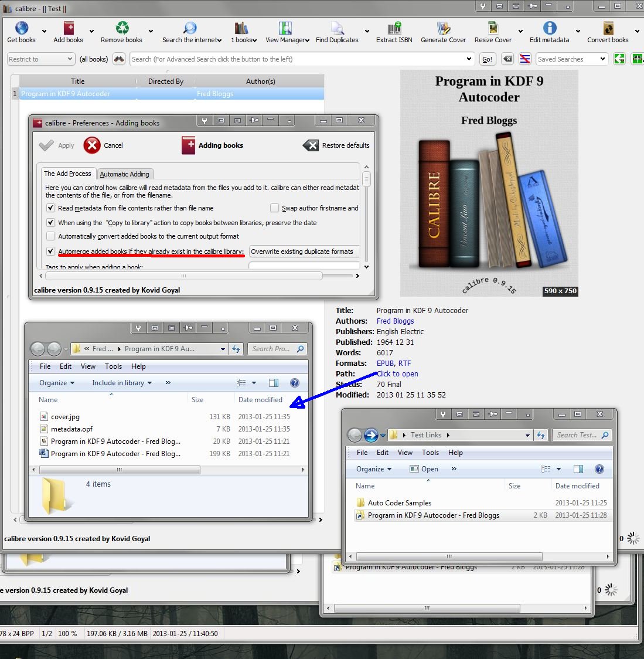Click the copy saved search green icon
This screenshot has width=644, height=659.
click(619, 59)
